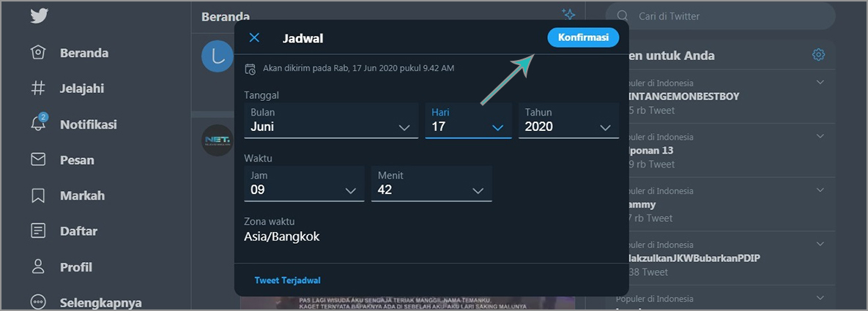Open the Profil person icon
Image resolution: width=868 pixels, height=311 pixels.
tap(39, 267)
